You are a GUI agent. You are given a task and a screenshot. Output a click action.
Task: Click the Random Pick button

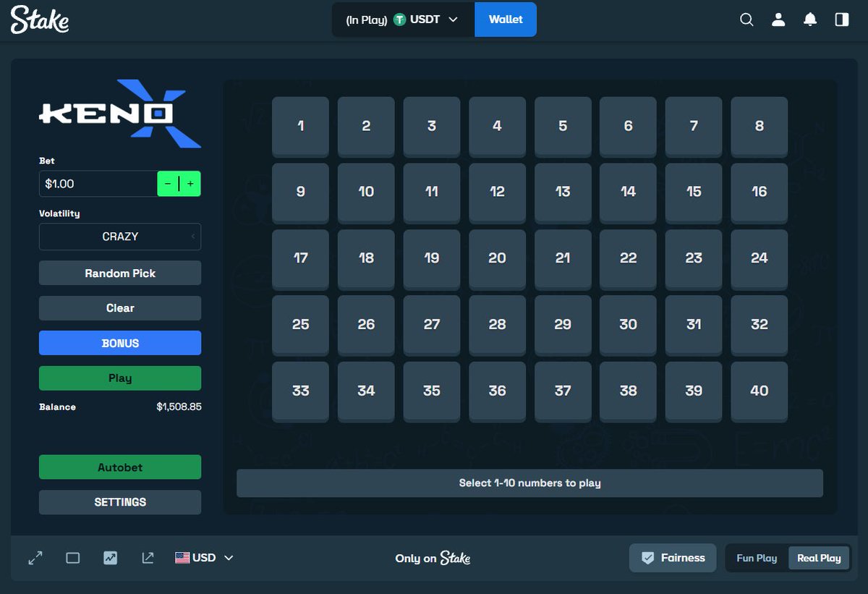click(120, 273)
